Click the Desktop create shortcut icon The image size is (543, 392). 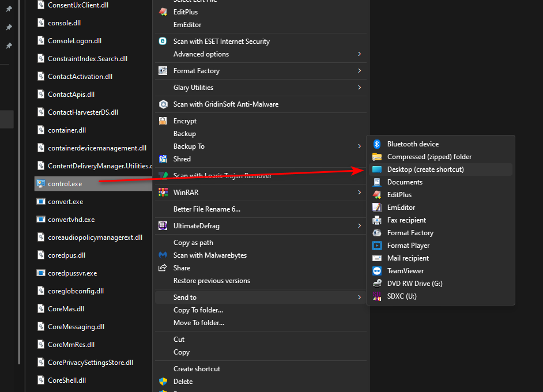pos(377,169)
